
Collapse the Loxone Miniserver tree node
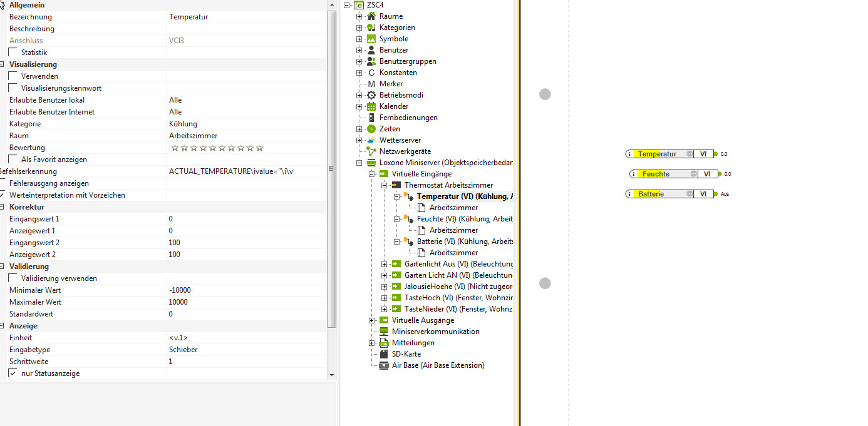(x=359, y=163)
